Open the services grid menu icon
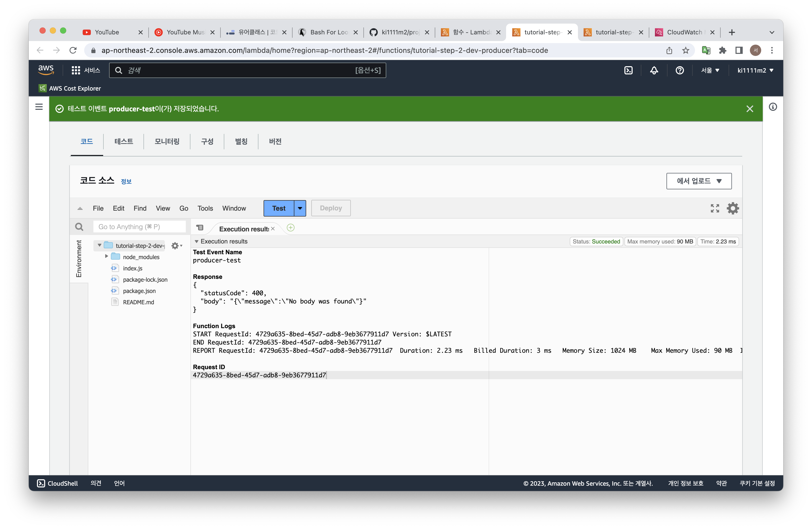This screenshot has width=812, height=529. (76, 70)
